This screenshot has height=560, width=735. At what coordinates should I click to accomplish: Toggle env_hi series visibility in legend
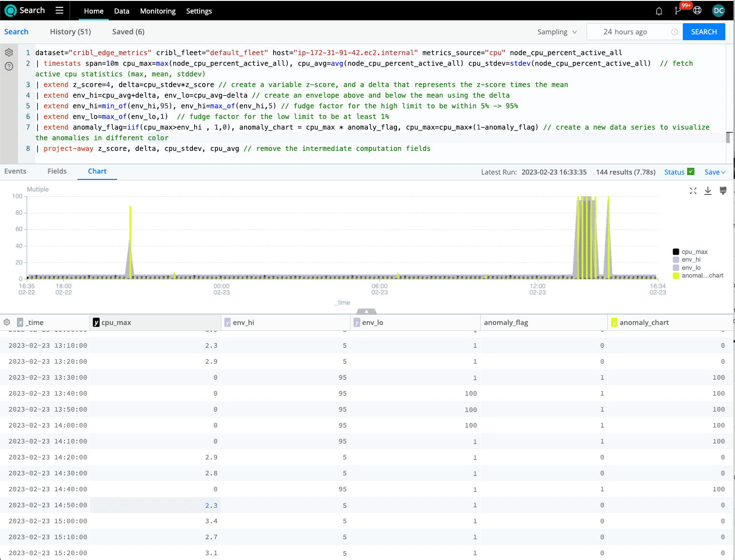click(x=691, y=260)
